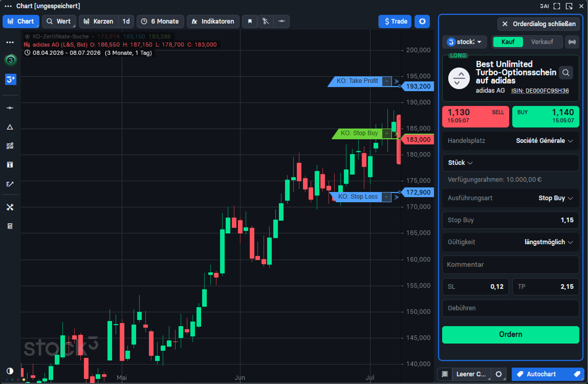Click the round up-down arrows product icon
The width and height of the screenshot is (588, 384).
(x=459, y=78)
